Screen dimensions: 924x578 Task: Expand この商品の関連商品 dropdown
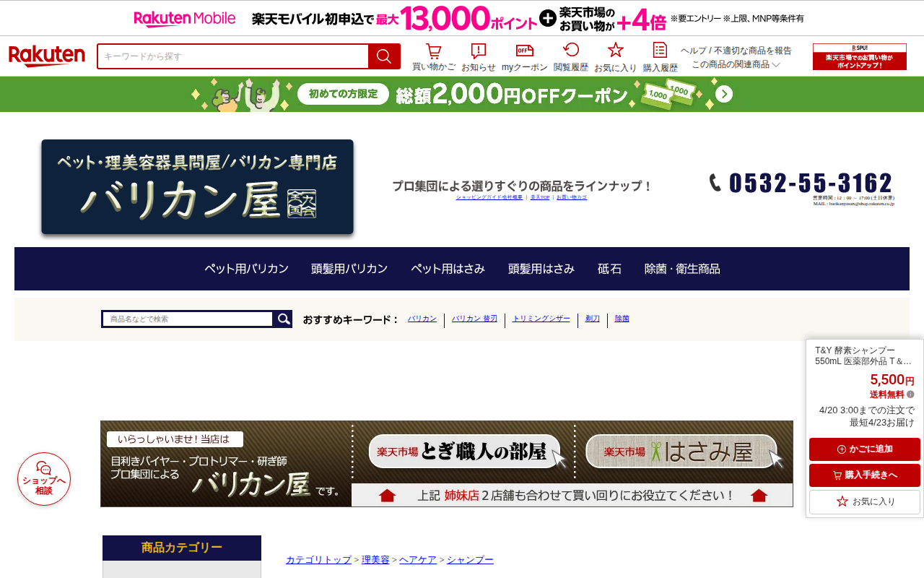click(736, 64)
